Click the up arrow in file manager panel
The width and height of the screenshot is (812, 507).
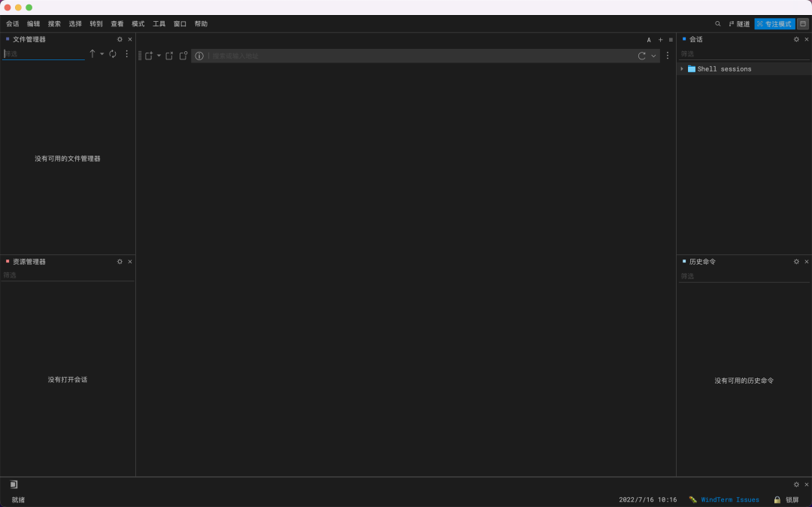click(x=92, y=54)
